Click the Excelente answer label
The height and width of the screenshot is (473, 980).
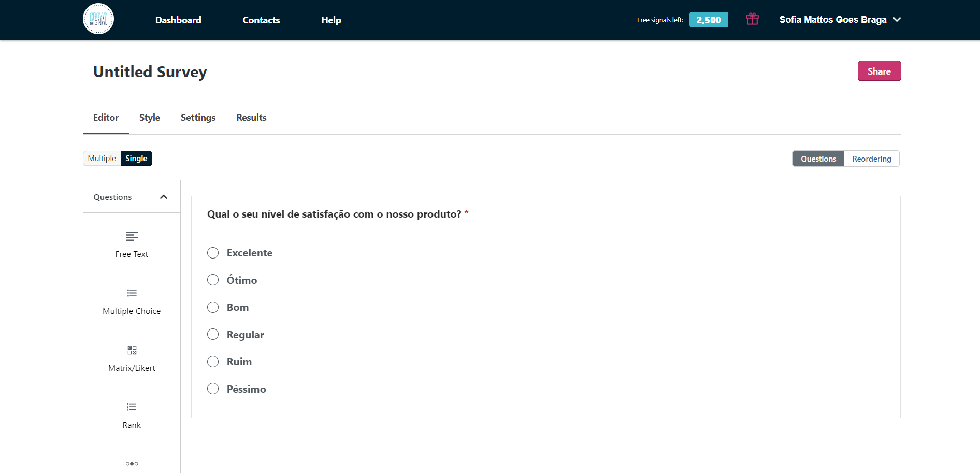pos(250,253)
